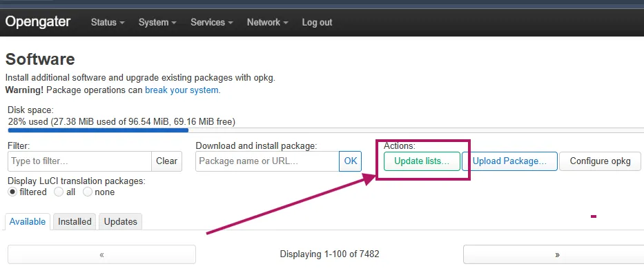Click Configure opkg button
The width and height of the screenshot is (644, 273).
click(600, 161)
